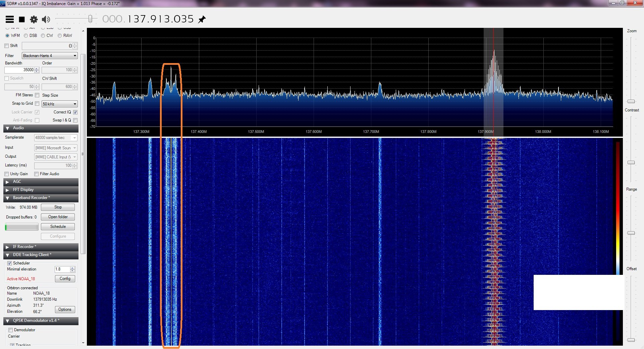Toggle the Scheduler checkbox
The image size is (644, 349).
(10, 263)
